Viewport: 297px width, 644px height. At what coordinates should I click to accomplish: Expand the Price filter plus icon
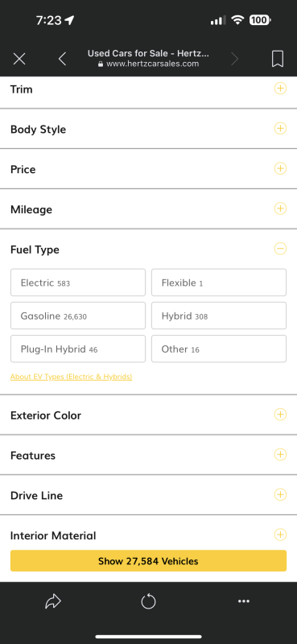(280, 168)
